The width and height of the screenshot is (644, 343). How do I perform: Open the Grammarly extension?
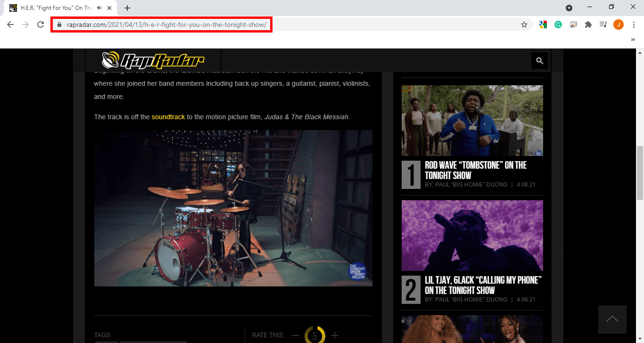(558, 24)
